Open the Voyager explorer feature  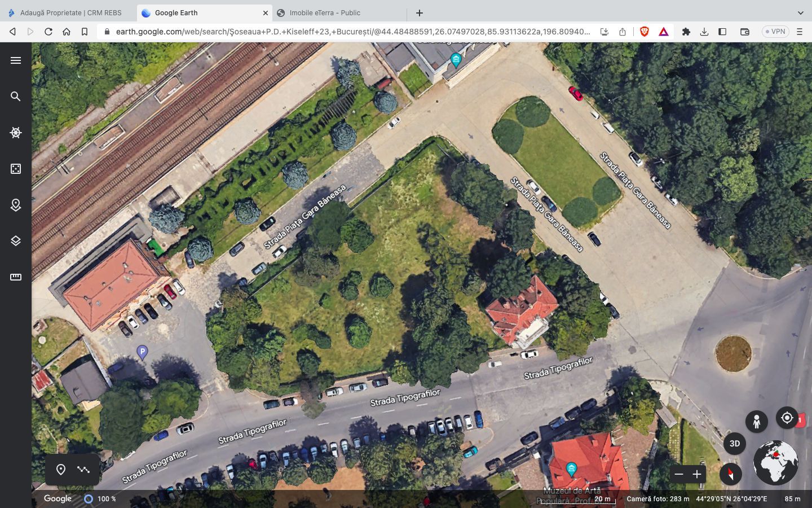pyautogui.click(x=15, y=132)
